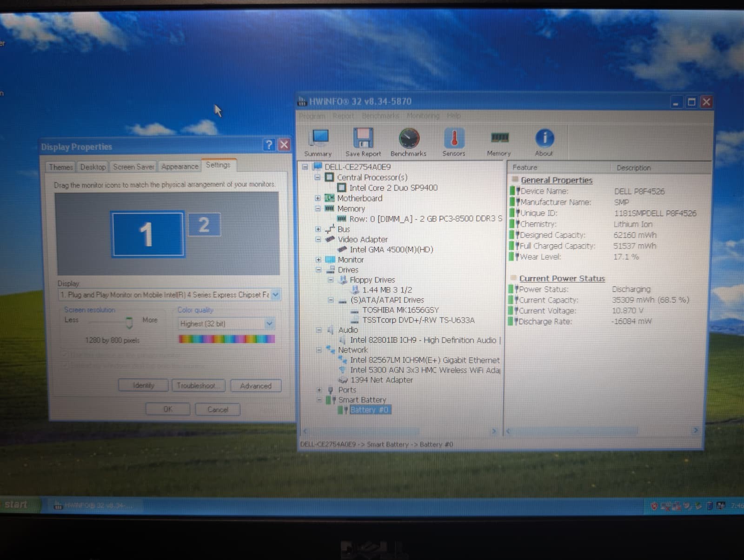Click the screen resolution slider handle
The image size is (744, 560).
129,322
